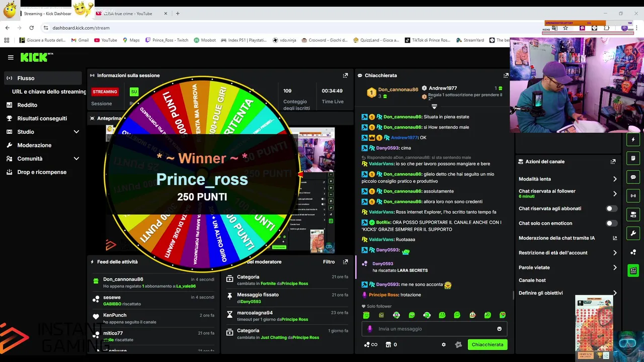Click the broadcast signal sidebar icon
Viewport: 644px width, 362px height.
click(x=633, y=196)
